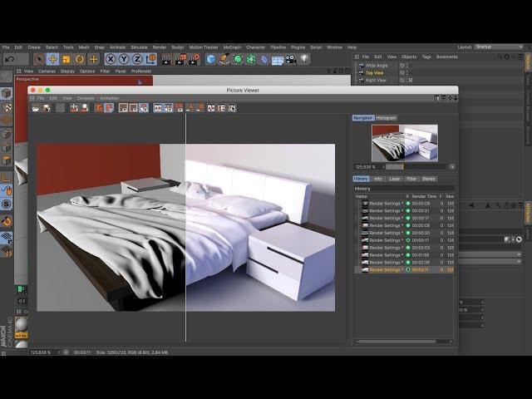Open Edit Render Settings icon
This screenshot has height=399, width=532.
click(194, 60)
